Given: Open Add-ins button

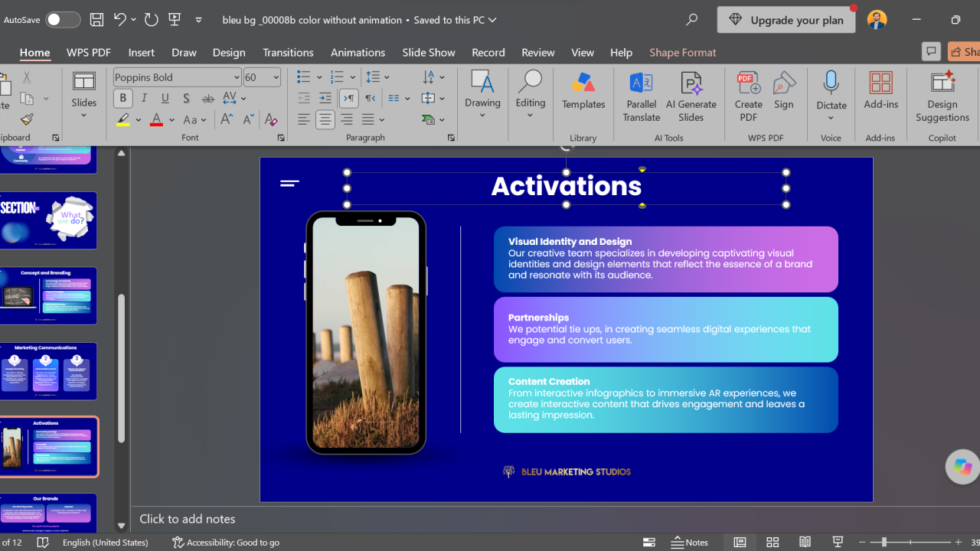Looking at the screenshot, I should coord(880,91).
